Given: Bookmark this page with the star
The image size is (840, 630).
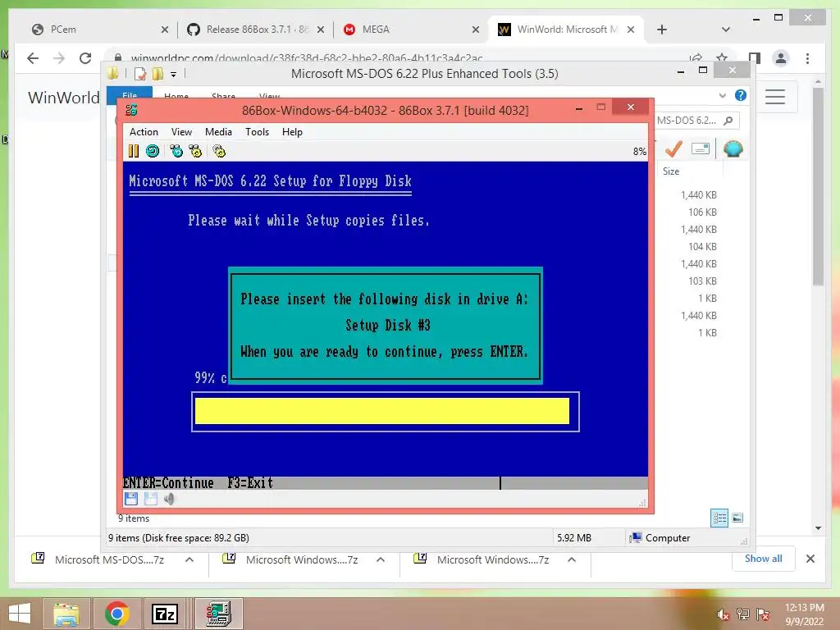Looking at the screenshot, I should point(722,58).
